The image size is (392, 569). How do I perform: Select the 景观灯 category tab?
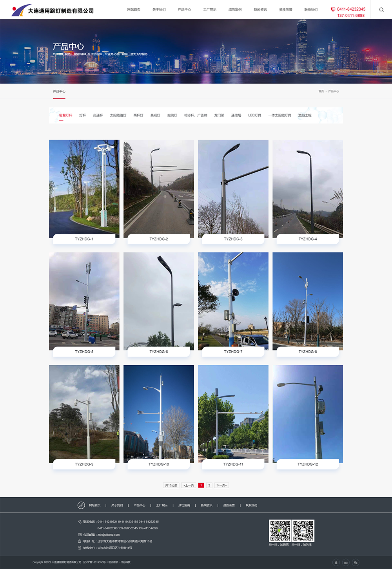(x=155, y=115)
